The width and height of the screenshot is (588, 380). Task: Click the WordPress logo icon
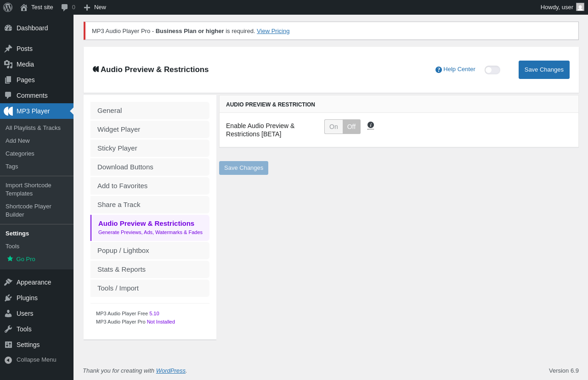click(x=8, y=7)
